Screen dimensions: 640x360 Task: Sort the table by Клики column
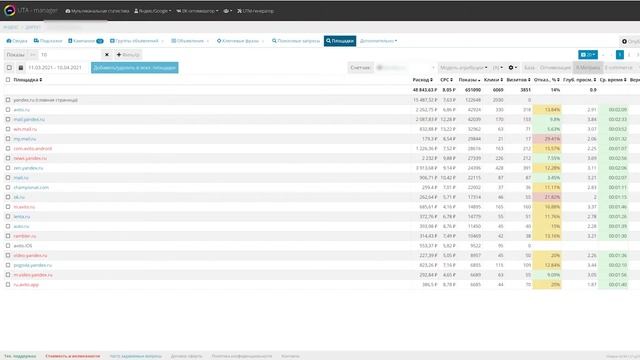(x=493, y=80)
